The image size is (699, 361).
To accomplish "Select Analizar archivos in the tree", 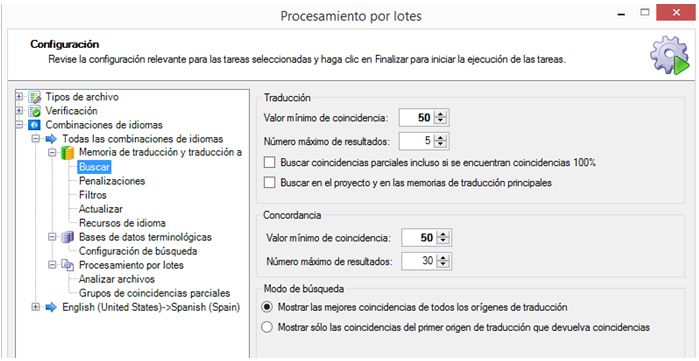I will tap(117, 279).
